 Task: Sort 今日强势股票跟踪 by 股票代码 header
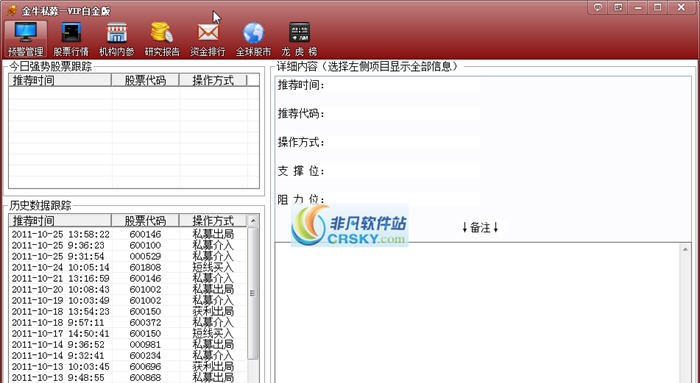click(x=145, y=80)
